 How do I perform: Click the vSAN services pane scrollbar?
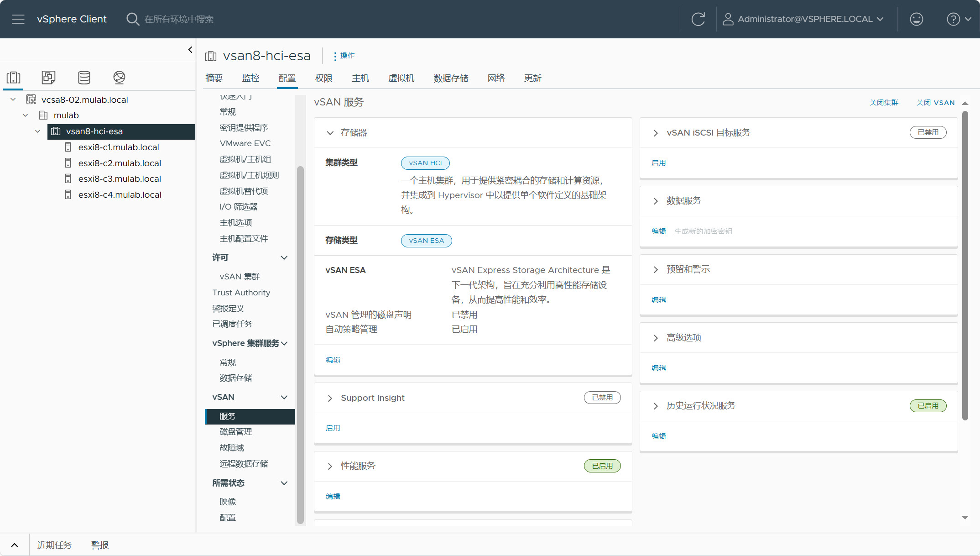coord(965,266)
